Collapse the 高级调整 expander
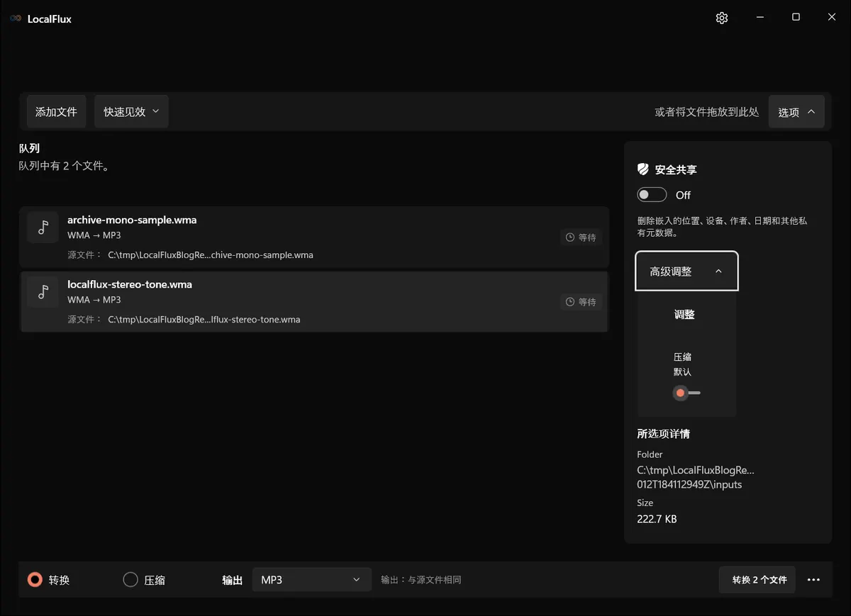 click(686, 271)
